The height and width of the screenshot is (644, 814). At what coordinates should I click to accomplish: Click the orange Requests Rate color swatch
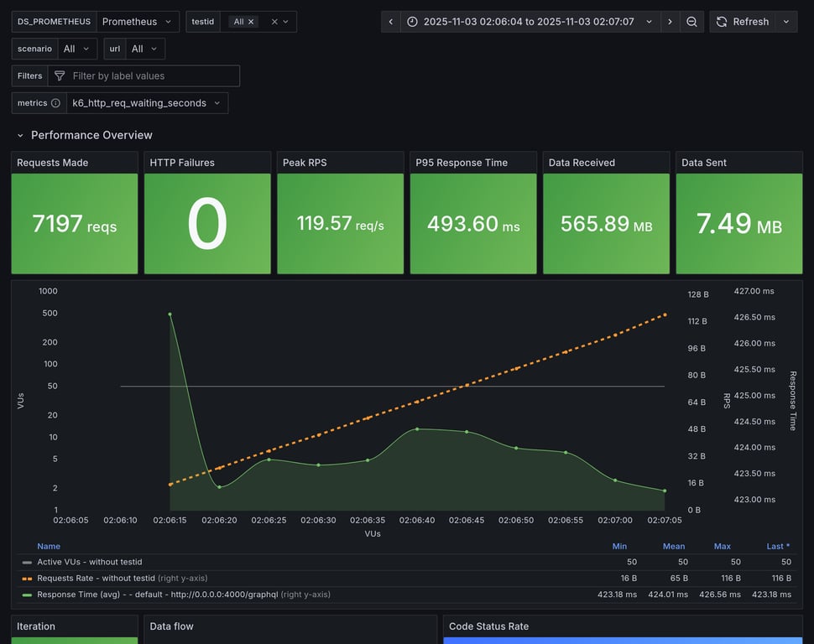pyautogui.click(x=27, y=579)
